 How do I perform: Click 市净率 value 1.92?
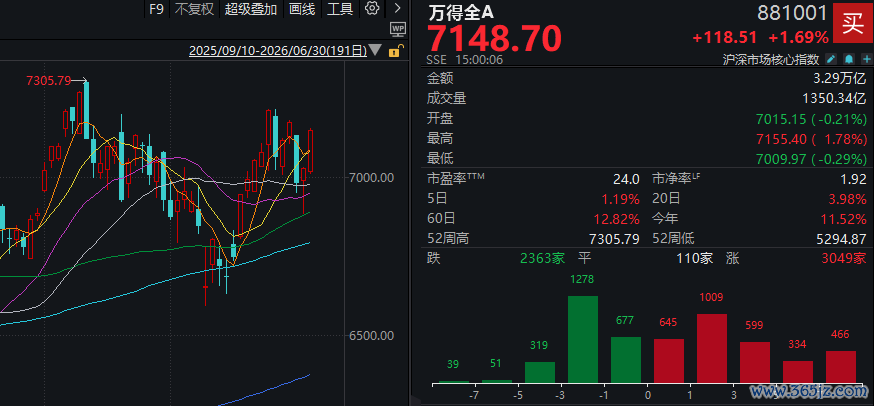click(x=852, y=179)
